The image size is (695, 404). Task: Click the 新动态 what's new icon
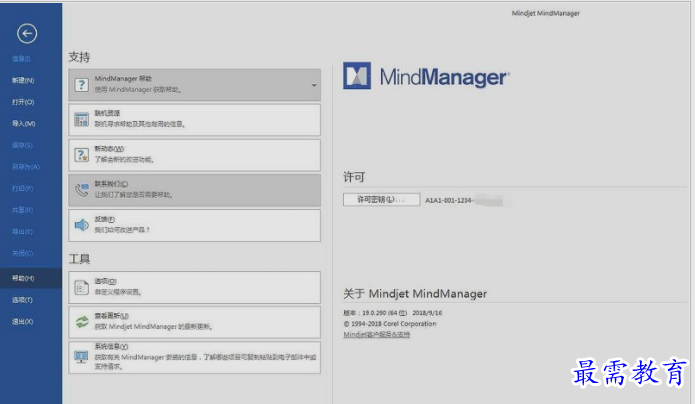click(82, 155)
